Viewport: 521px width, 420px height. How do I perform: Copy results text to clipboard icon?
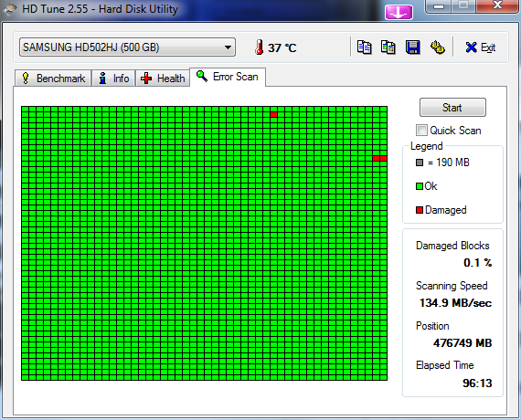(x=364, y=47)
